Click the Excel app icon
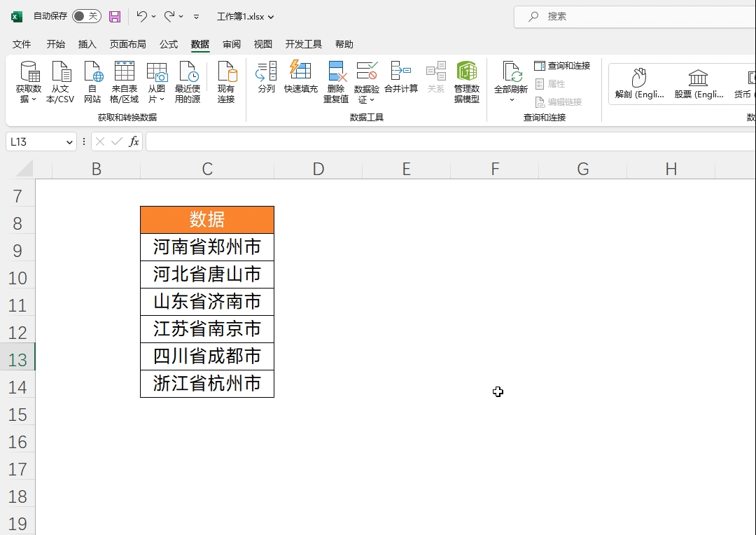 pos(16,16)
